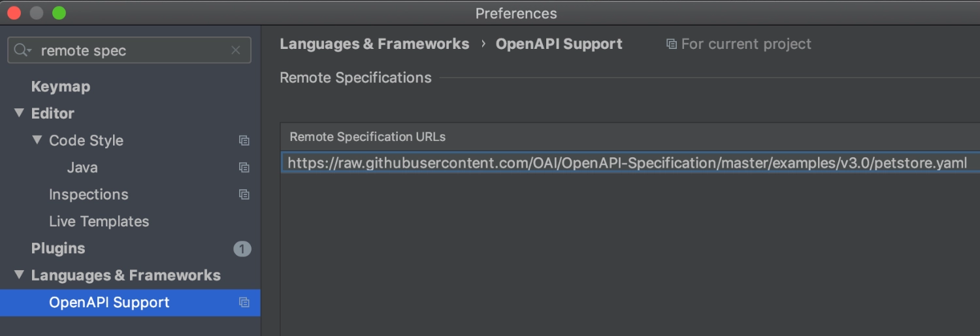Click the search magnifier icon in the search field
Viewport: 980px width, 336px height.
[23, 50]
